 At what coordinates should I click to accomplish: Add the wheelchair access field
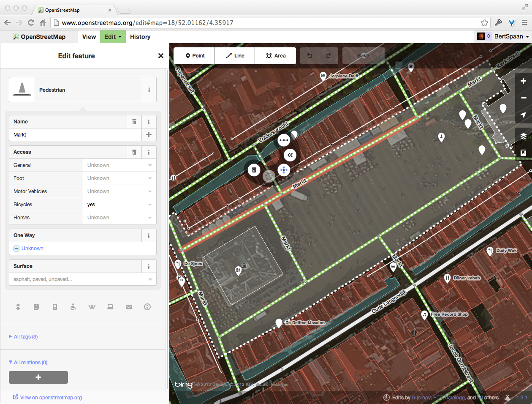pos(73,307)
